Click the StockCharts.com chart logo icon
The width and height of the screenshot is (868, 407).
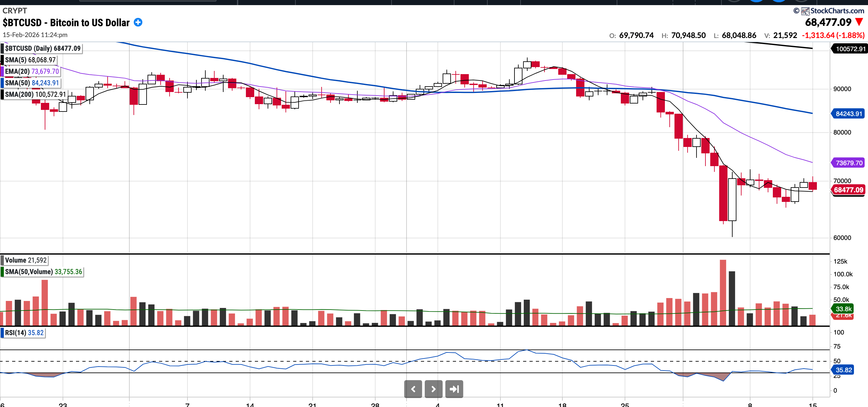tap(805, 11)
